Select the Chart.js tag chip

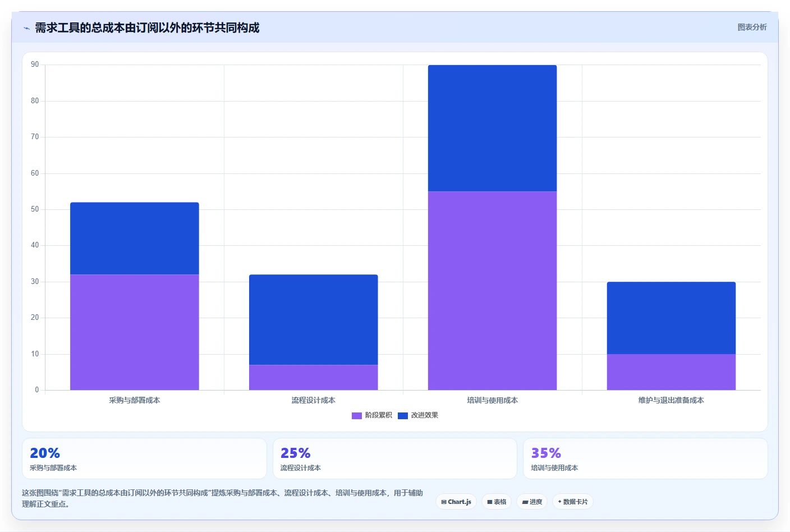click(456, 502)
